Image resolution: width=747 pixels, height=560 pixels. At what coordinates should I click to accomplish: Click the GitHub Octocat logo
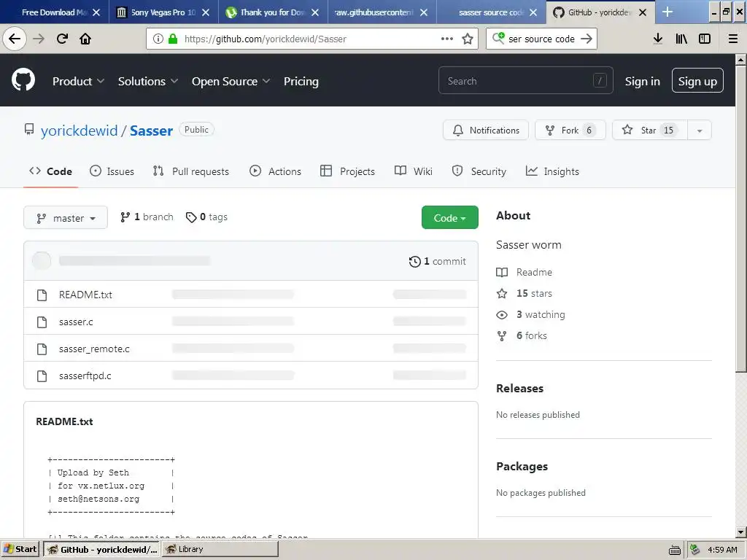pyautogui.click(x=23, y=80)
